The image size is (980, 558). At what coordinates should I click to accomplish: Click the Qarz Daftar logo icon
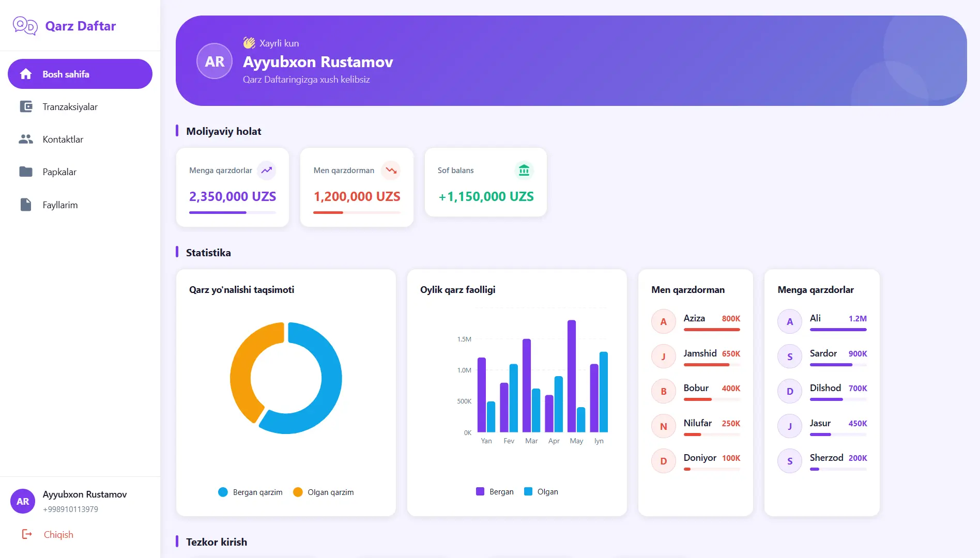point(25,26)
